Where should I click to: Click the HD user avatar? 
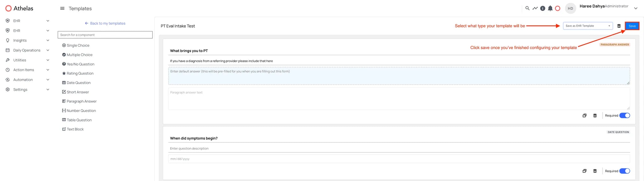click(x=570, y=8)
